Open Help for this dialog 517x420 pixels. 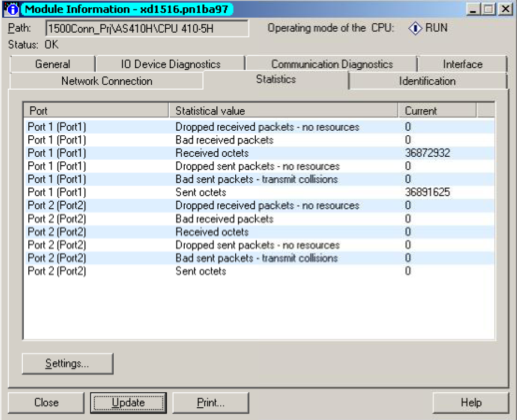[x=470, y=403]
